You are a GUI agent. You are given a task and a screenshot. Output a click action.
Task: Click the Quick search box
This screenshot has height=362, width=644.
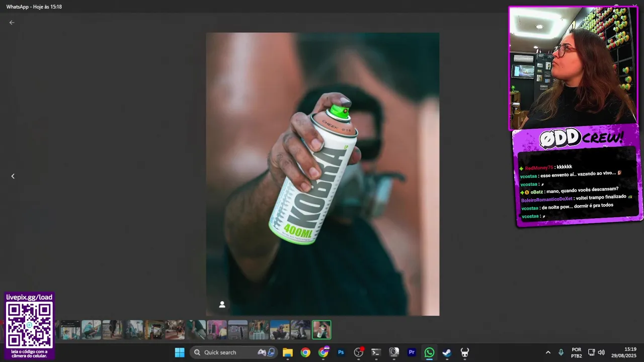point(233,352)
